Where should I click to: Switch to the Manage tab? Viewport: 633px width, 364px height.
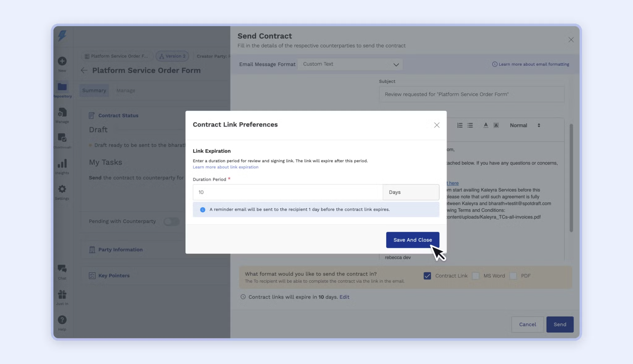coord(126,91)
